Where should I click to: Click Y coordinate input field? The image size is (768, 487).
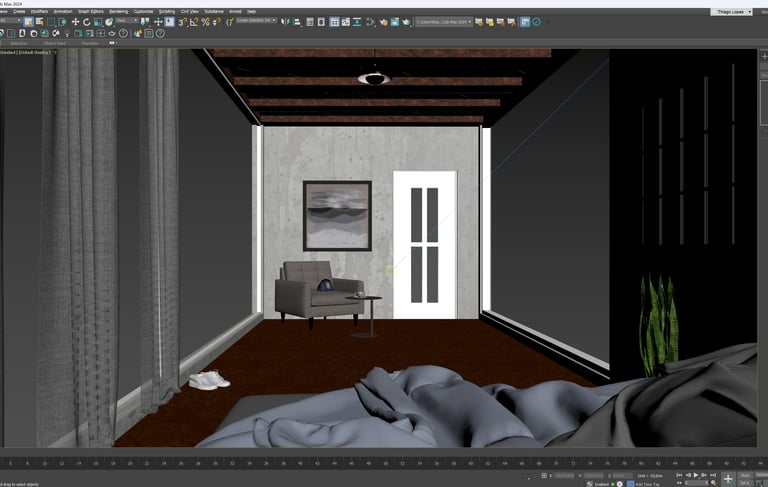click(x=594, y=475)
